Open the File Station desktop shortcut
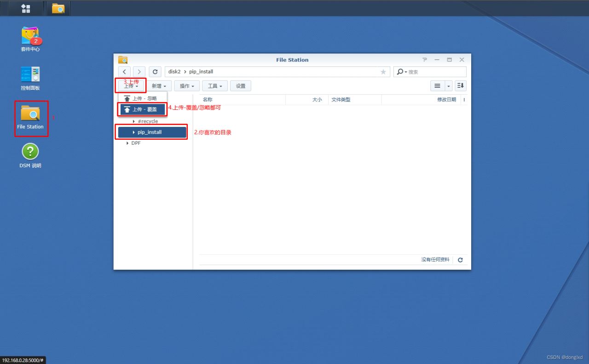Viewport: 589px width, 364px height. coord(30,117)
